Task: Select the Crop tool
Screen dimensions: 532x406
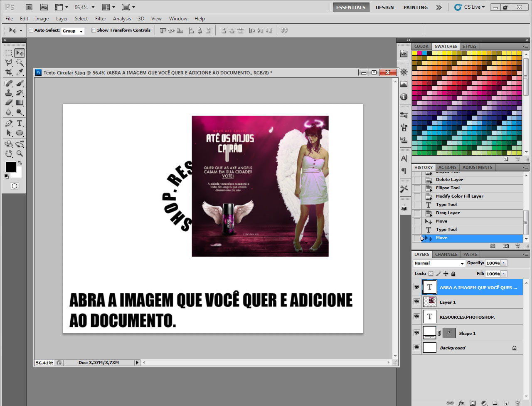Action: (x=9, y=72)
